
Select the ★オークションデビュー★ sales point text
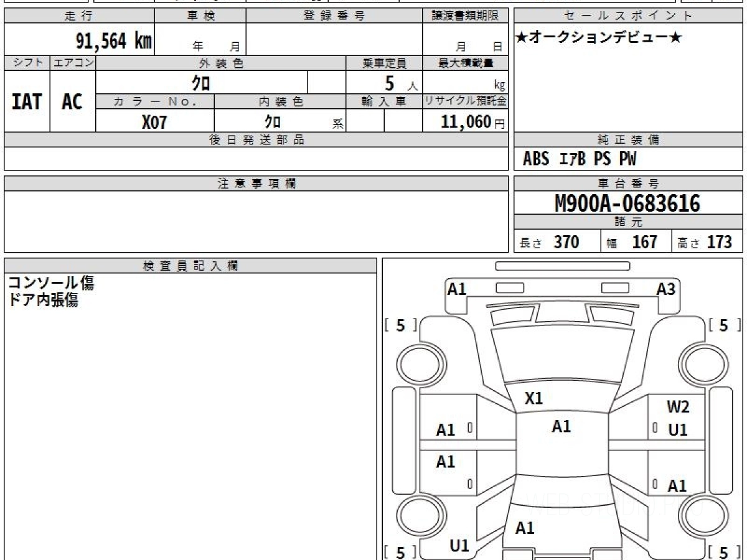pos(599,38)
